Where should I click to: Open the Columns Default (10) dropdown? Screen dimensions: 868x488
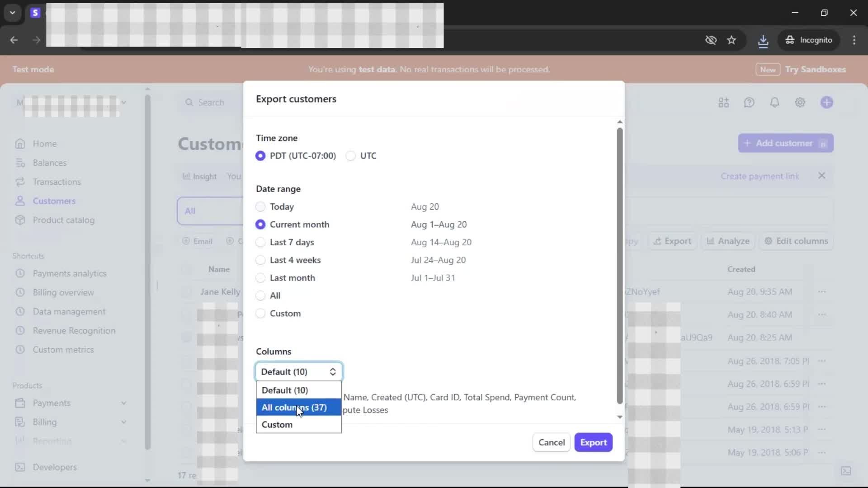click(298, 371)
